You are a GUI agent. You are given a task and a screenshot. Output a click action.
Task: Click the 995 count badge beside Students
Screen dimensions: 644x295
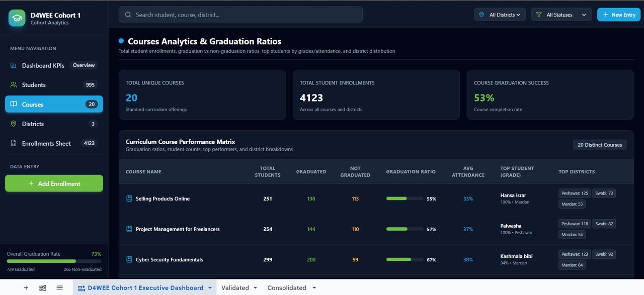(x=91, y=85)
